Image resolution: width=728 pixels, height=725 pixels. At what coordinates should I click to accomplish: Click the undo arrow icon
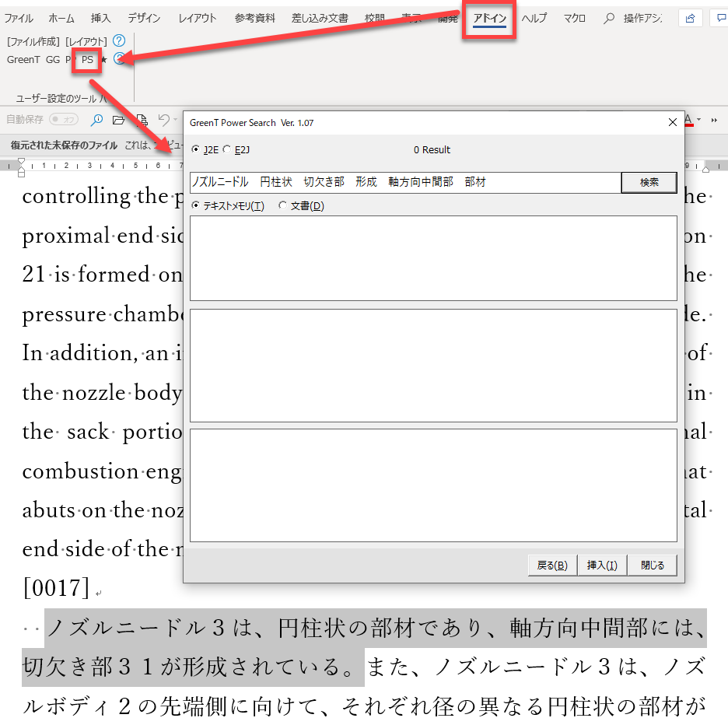point(163,120)
